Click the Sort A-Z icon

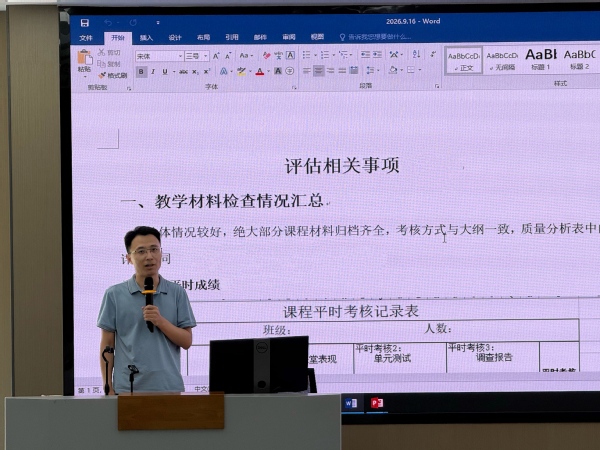coord(416,54)
